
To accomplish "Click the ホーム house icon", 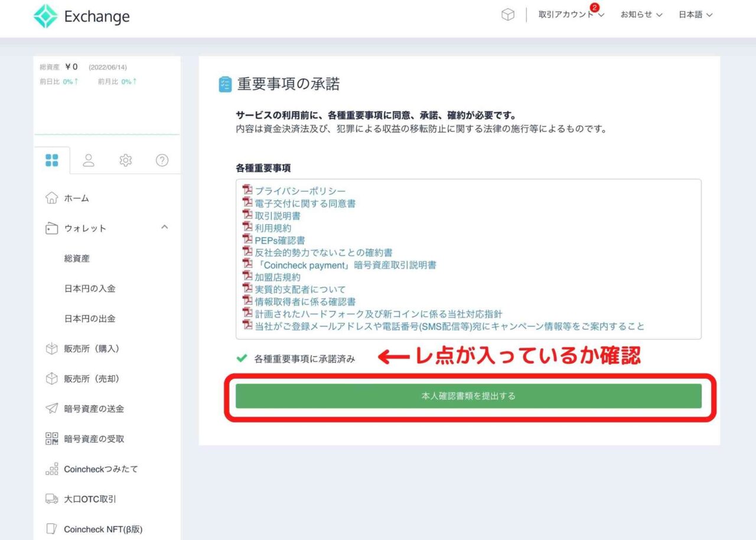I will coord(52,198).
